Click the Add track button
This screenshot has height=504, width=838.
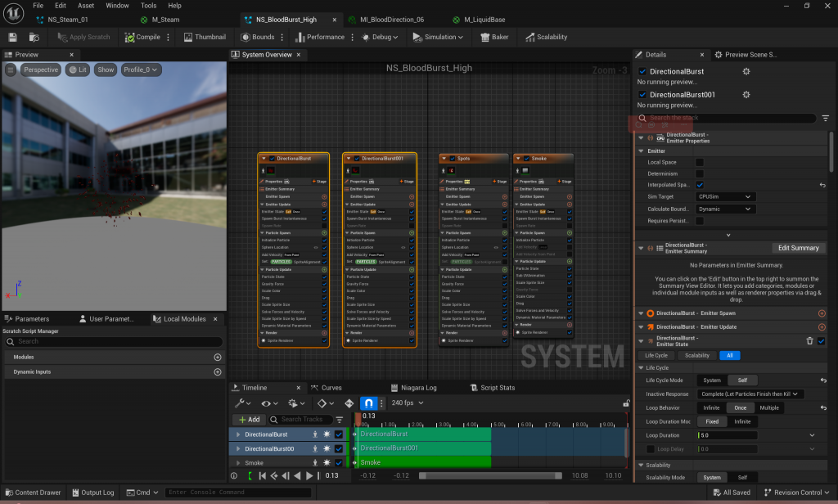click(x=249, y=419)
